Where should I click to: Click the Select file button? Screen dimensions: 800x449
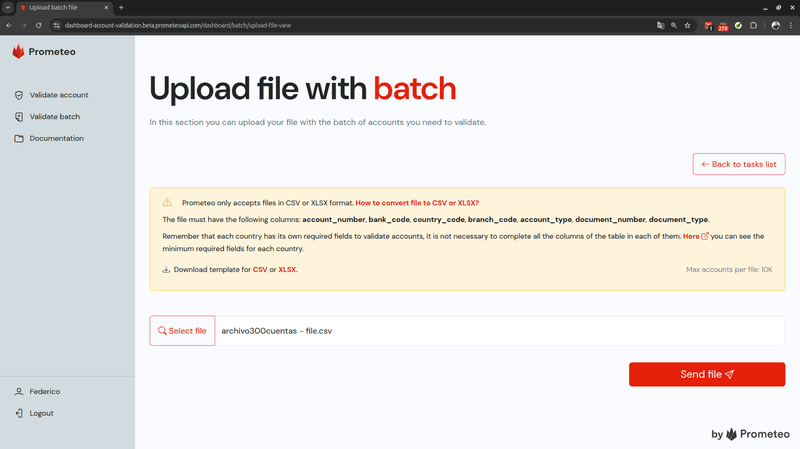pyautogui.click(x=182, y=331)
